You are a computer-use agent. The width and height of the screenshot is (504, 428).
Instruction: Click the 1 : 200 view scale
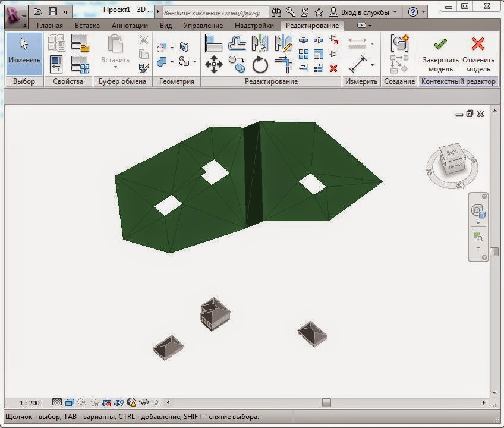click(30, 403)
